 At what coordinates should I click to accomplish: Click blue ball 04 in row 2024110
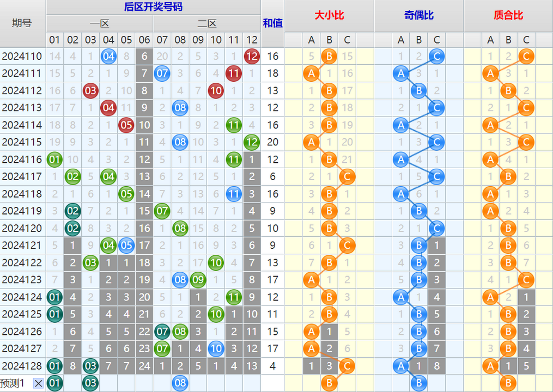[x=108, y=57]
